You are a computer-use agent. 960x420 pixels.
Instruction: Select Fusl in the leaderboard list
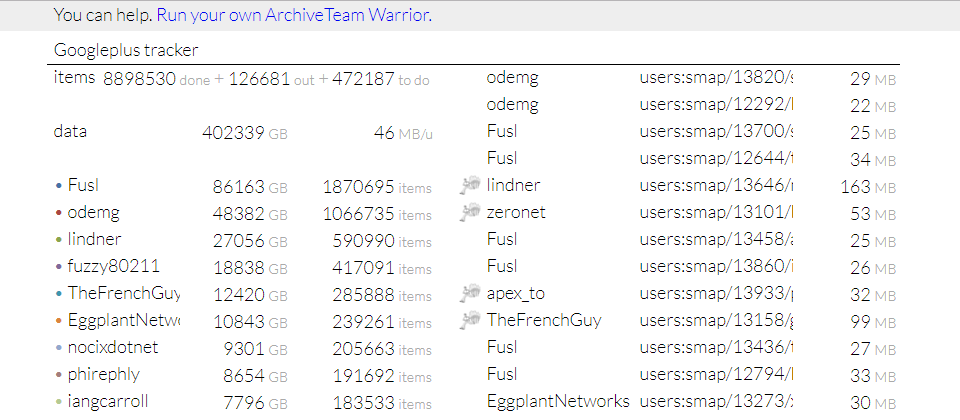click(83, 185)
